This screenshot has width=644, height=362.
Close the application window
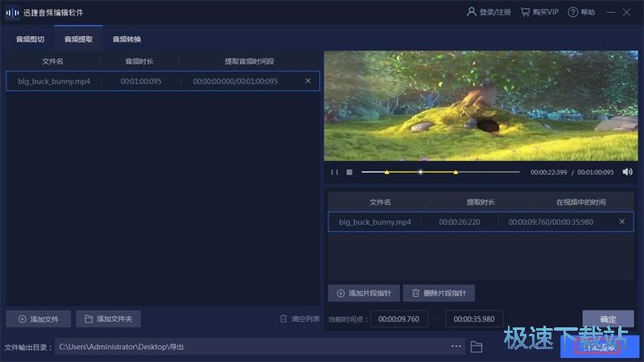click(x=626, y=12)
